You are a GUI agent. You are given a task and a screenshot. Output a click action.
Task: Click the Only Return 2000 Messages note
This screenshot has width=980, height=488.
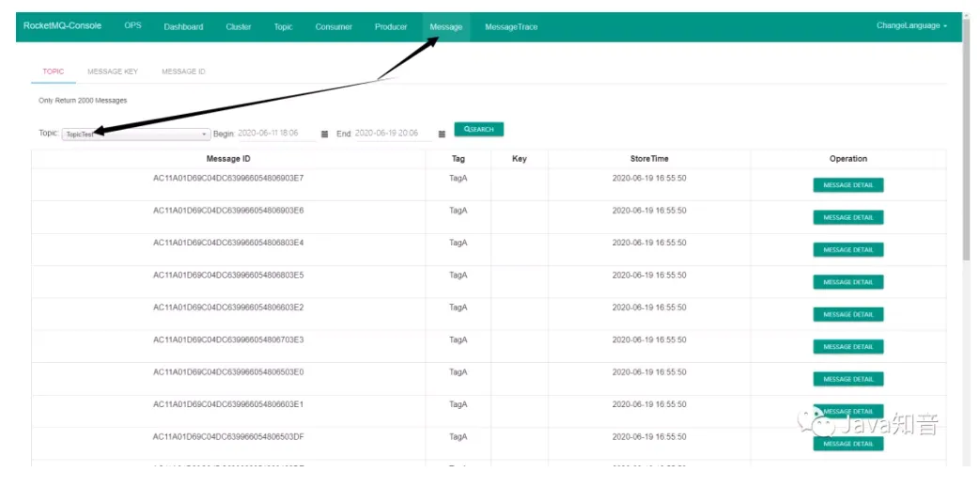[83, 100]
